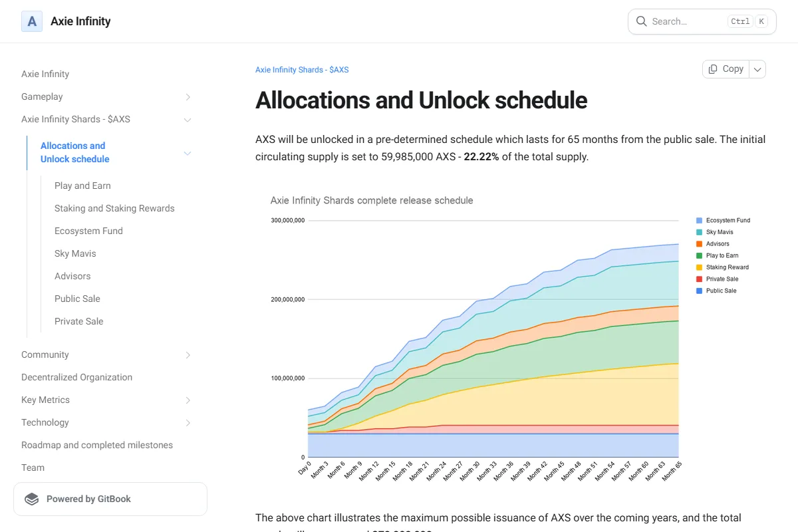Open the Axie Infinity sidebar page
The width and height of the screenshot is (798, 532).
(x=45, y=74)
